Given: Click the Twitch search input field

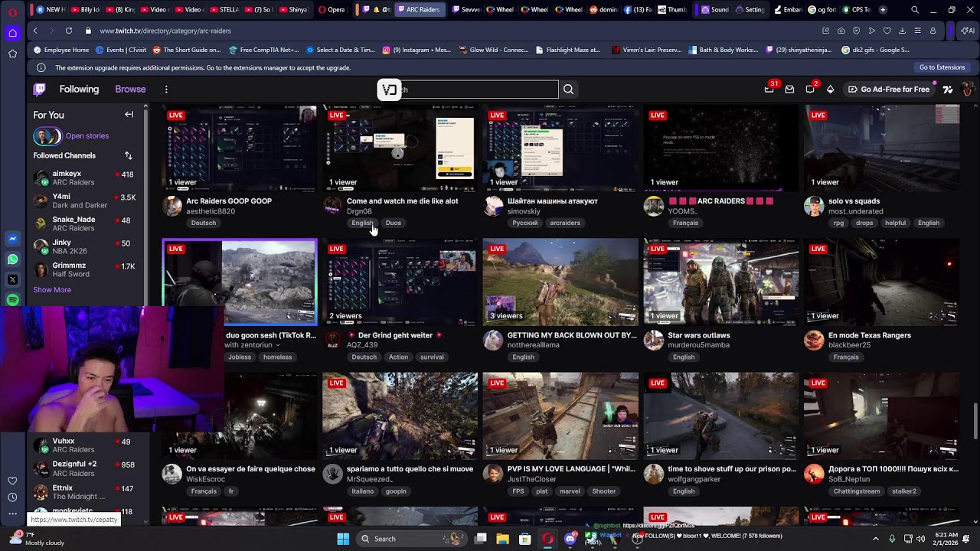Looking at the screenshot, I should (481, 90).
